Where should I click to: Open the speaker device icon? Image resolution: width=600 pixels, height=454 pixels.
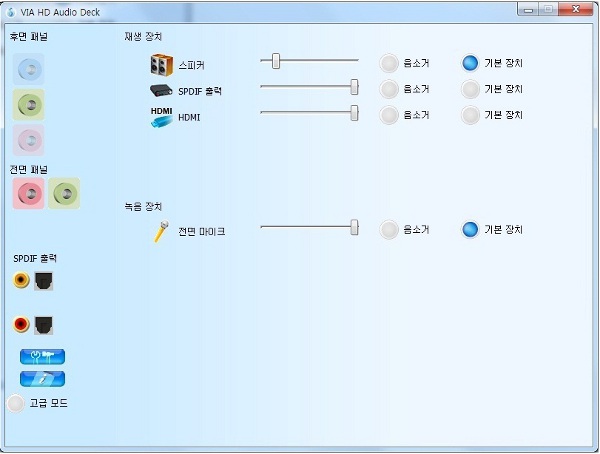(x=161, y=65)
